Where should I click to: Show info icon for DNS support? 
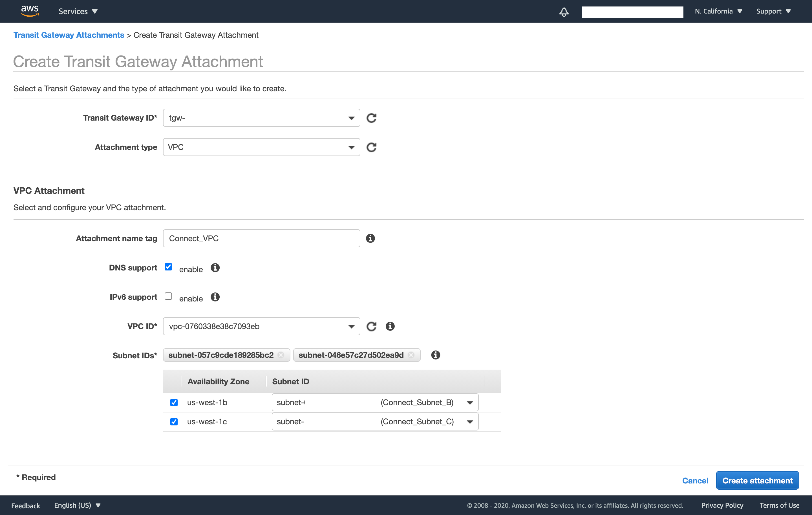pyautogui.click(x=215, y=268)
